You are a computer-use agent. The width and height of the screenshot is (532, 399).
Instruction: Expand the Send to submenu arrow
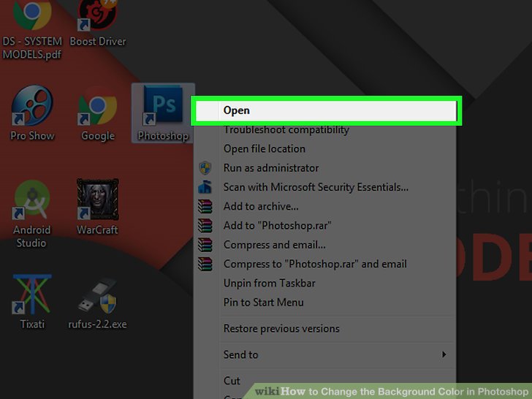(x=444, y=354)
